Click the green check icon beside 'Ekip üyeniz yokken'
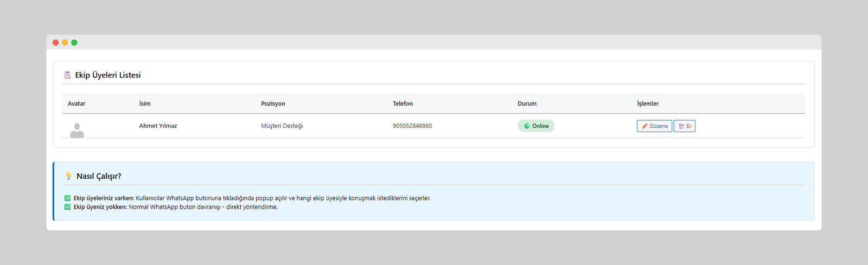This screenshot has width=868, height=265. 67,207
